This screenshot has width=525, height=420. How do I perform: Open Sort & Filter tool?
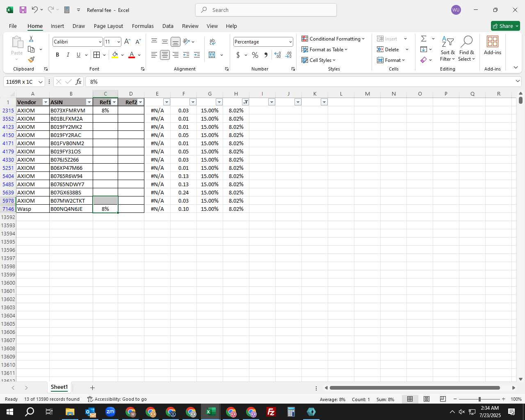coord(447,49)
